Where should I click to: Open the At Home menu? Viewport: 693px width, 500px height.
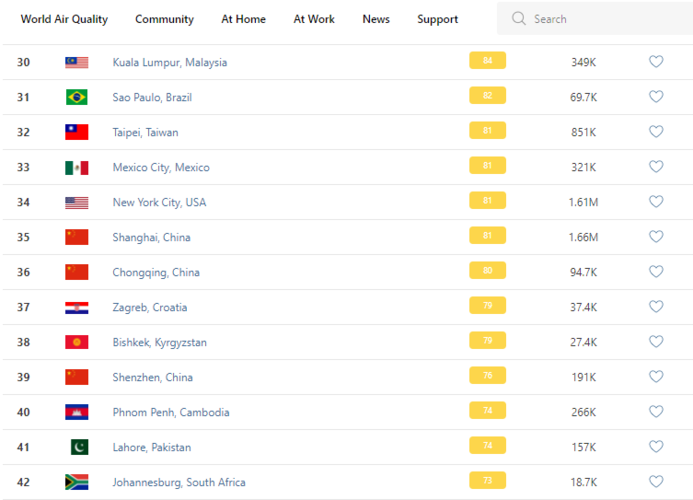(x=243, y=19)
